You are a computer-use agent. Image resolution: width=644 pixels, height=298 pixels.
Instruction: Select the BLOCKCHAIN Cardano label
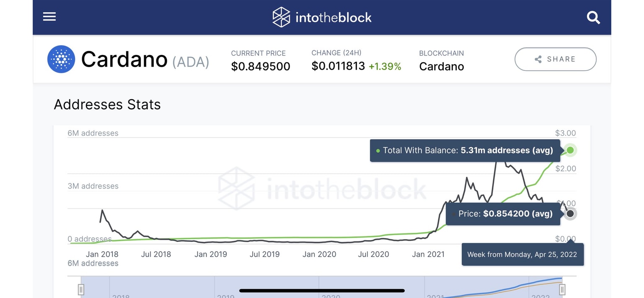pyautogui.click(x=441, y=60)
